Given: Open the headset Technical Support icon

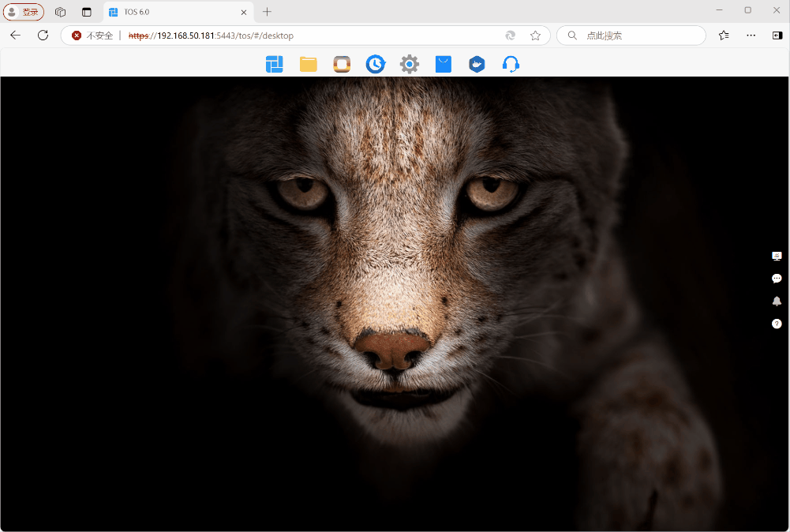Looking at the screenshot, I should click(511, 65).
